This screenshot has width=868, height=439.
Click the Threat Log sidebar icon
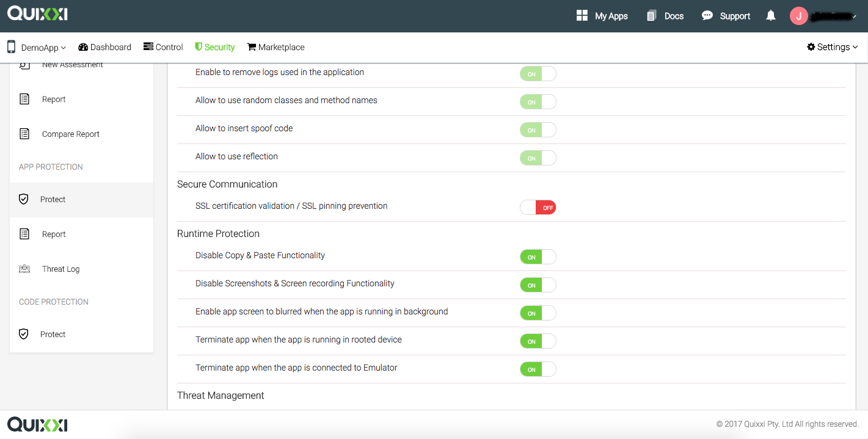click(x=24, y=269)
